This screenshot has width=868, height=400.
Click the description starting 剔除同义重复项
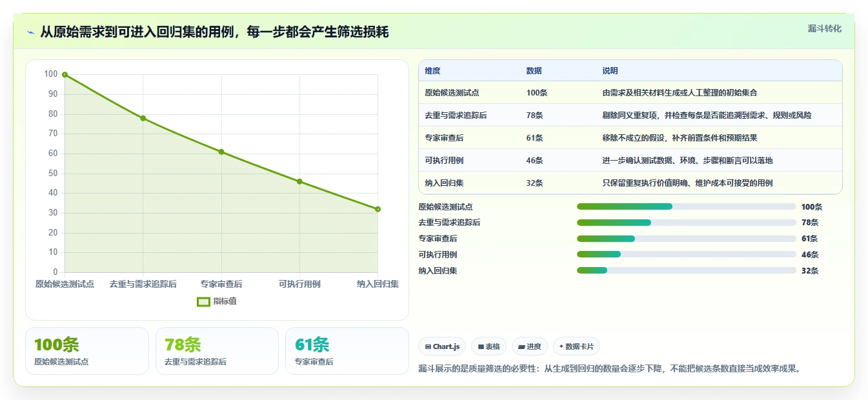coord(707,115)
